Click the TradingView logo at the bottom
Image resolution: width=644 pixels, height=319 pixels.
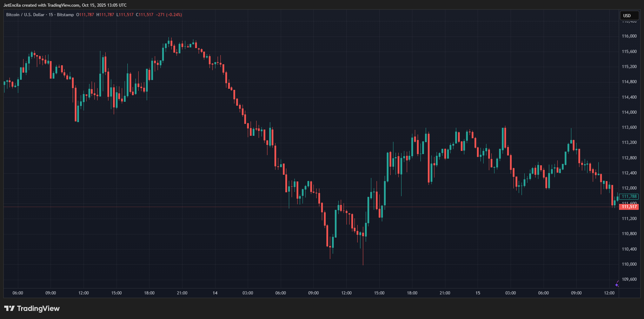32,308
